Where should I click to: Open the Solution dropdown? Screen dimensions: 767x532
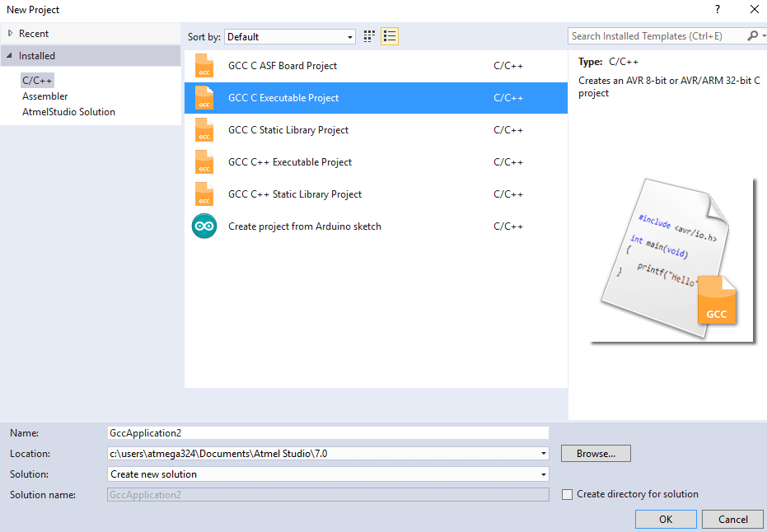point(328,474)
